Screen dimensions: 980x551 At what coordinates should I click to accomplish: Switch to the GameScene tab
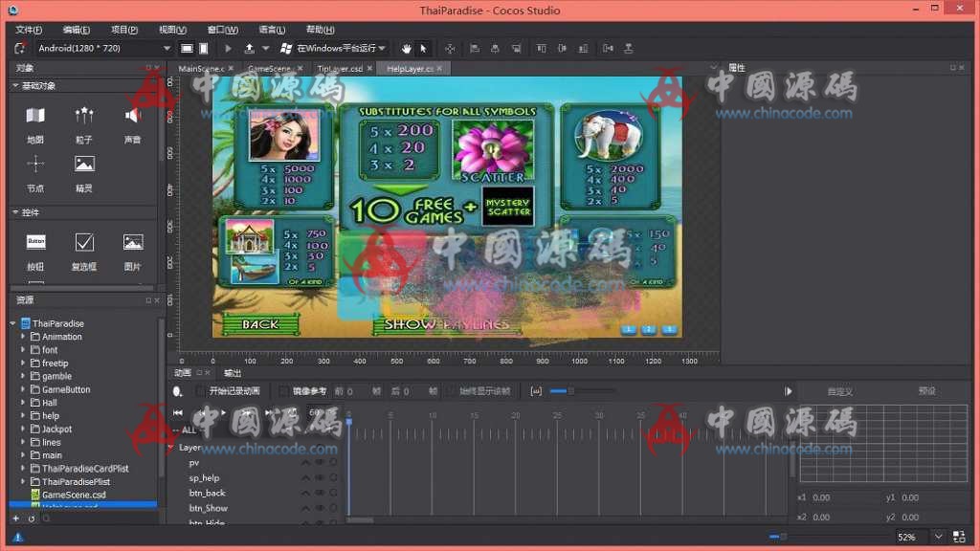pos(269,69)
